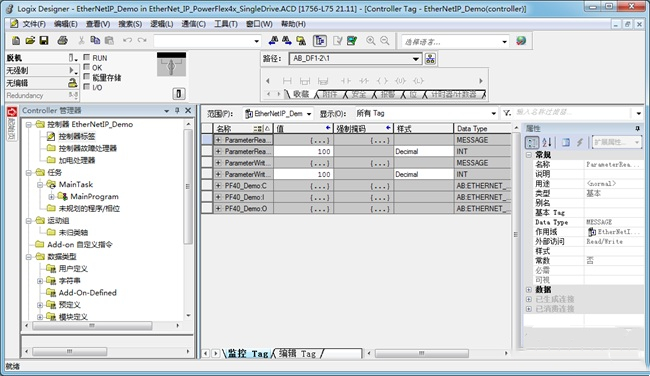650x376 pixels.
Task: Click the Verify controller icon
Action: (x=352, y=41)
